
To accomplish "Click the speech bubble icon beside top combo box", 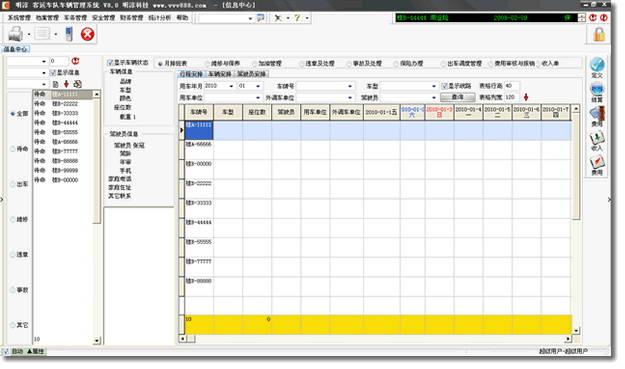I will [x=260, y=18].
